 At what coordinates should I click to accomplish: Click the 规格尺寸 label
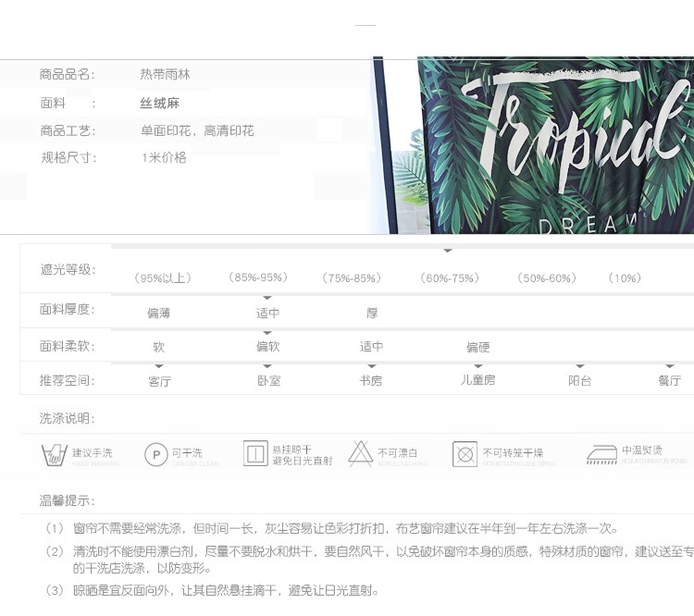68,157
